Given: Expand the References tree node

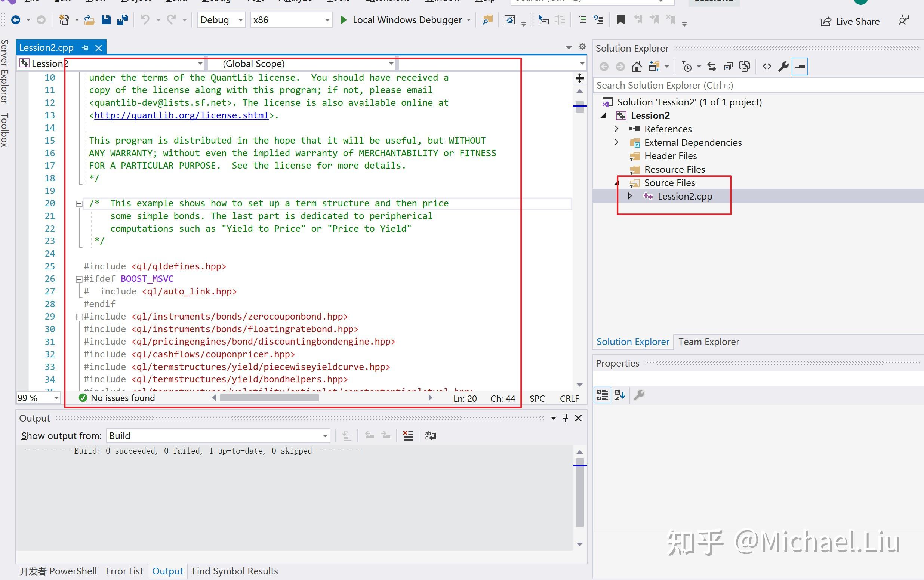Looking at the screenshot, I should pos(616,129).
